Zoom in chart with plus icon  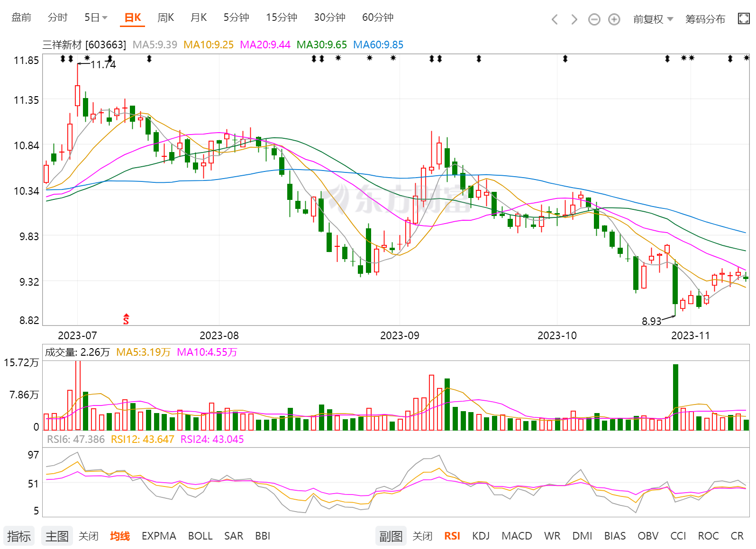(x=614, y=19)
